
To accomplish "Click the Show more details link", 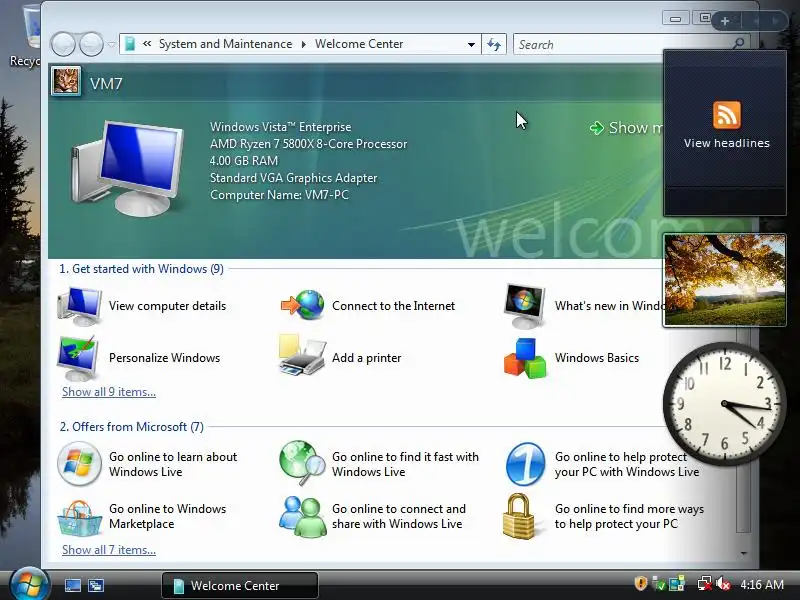I will (x=627, y=128).
